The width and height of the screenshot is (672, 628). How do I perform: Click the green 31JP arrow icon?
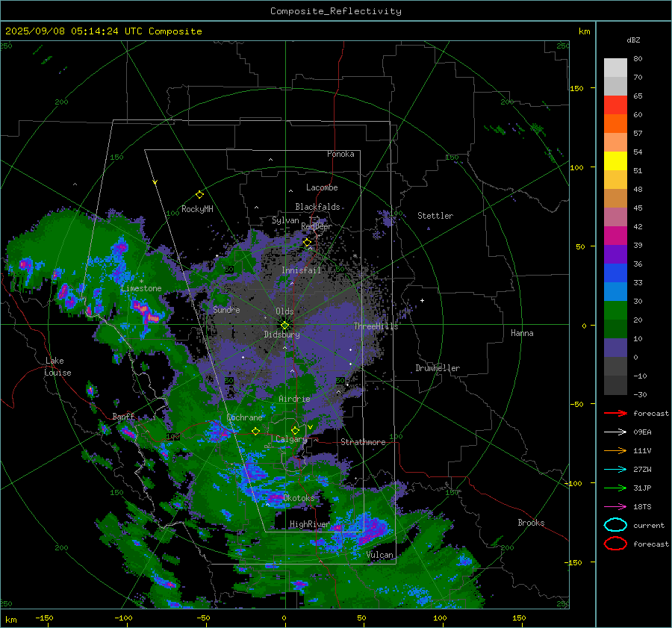[x=615, y=488]
